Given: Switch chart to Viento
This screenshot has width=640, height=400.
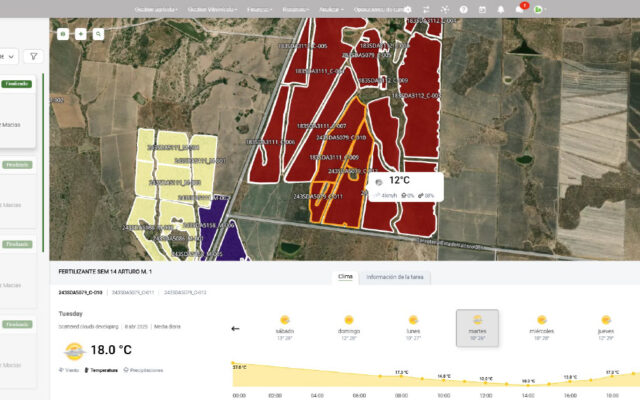Looking at the screenshot, I should click(69, 370).
